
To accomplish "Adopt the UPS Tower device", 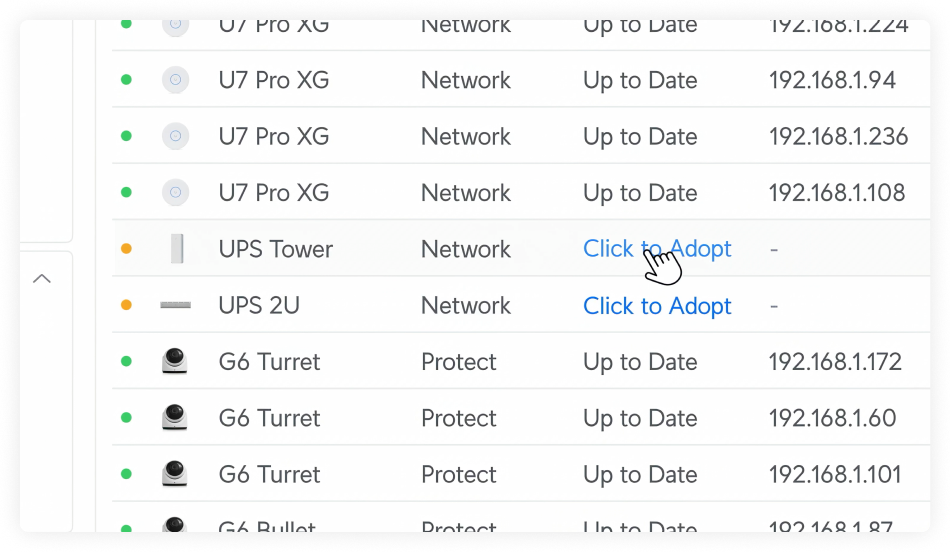I will click(x=657, y=249).
